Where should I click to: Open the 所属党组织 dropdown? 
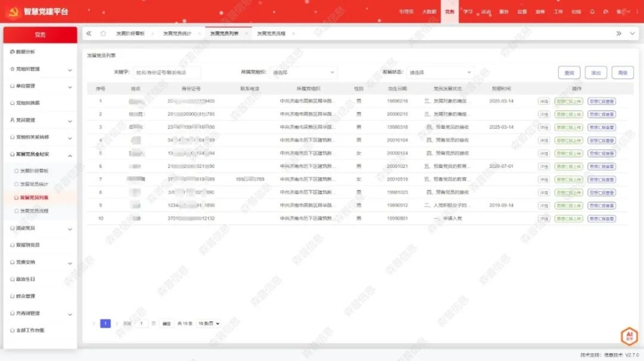[x=303, y=73]
